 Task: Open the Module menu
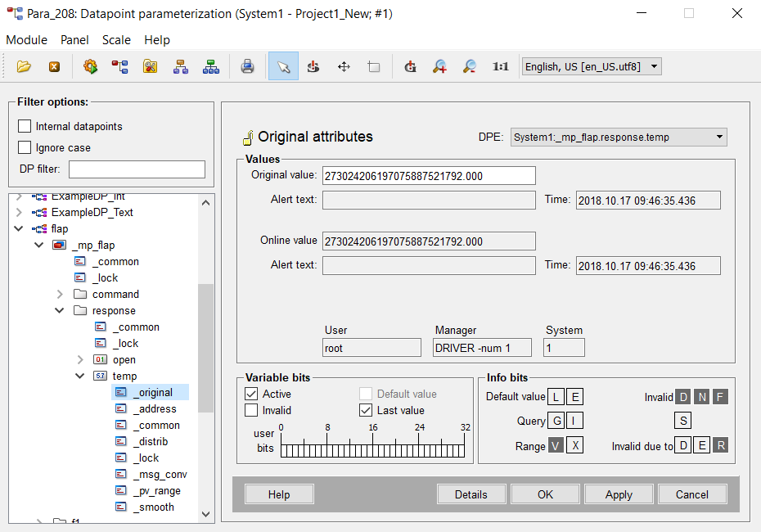26,40
